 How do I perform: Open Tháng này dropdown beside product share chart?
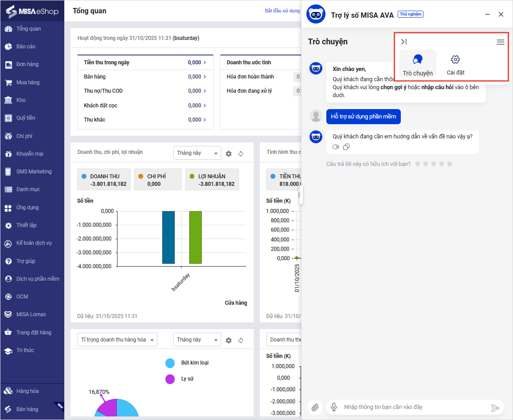pyautogui.click(x=197, y=340)
